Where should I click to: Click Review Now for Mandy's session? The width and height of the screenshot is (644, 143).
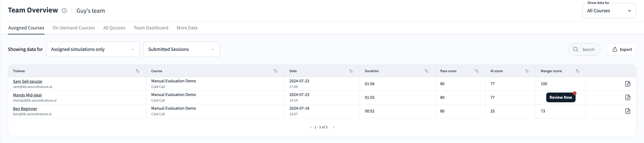click(561, 97)
